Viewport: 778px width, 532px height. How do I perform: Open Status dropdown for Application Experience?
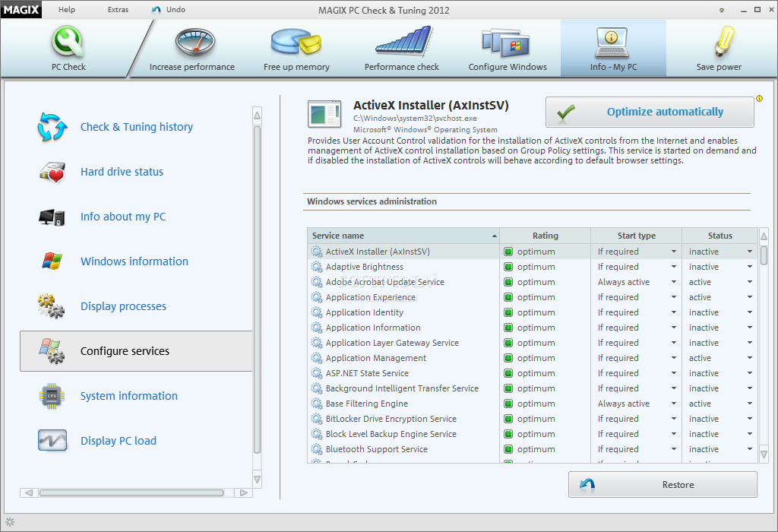click(750, 297)
